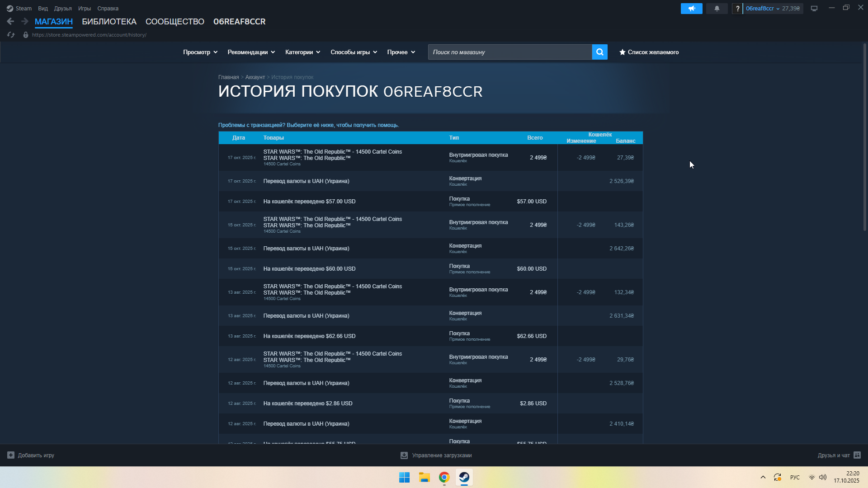868x488 pixels.
Task: Reload the page using refresh icon
Action: point(11,35)
